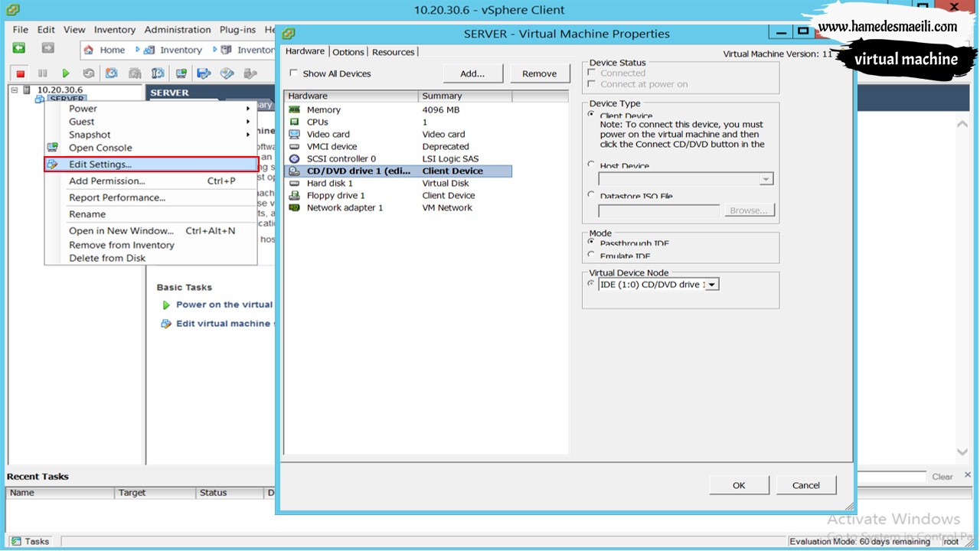The width and height of the screenshot is (980, 551).
Task: Click the Open Console icon in context menu
Action: [x=53, y=148]
